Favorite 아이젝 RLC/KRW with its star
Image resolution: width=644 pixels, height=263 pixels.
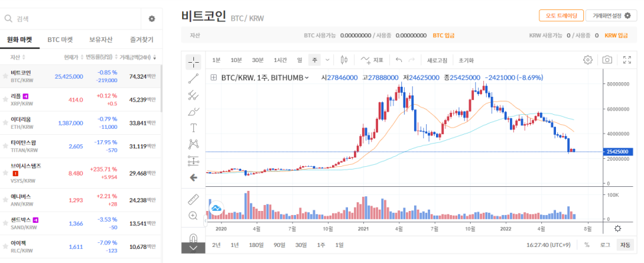[5, 246]
